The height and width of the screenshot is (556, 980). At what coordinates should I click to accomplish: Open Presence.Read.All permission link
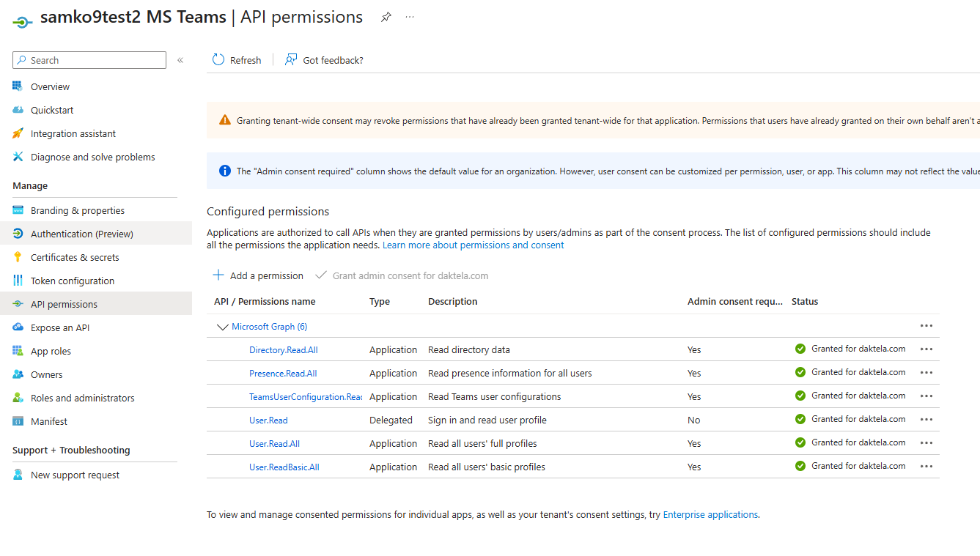(x=283, y=373)
